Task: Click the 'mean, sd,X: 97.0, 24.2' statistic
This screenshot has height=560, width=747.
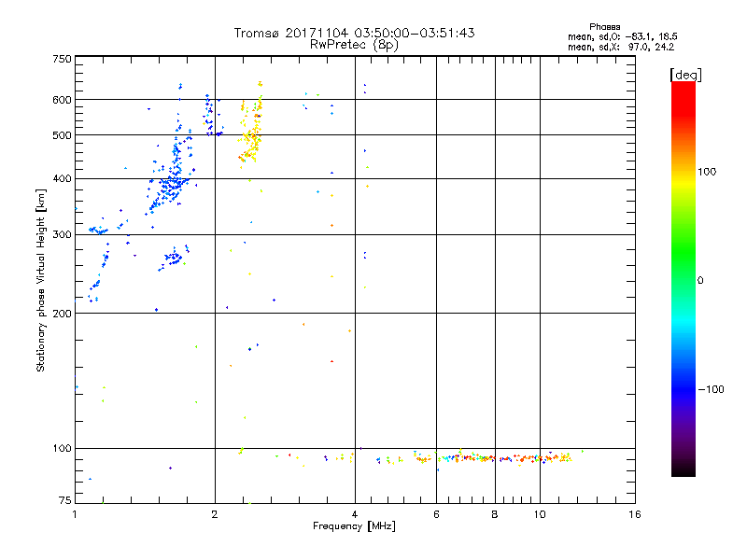Action: tap(621, 47)
